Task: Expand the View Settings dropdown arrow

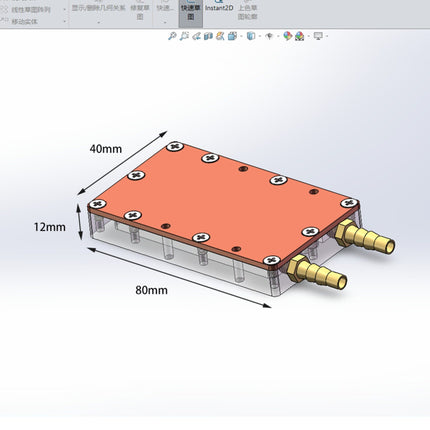Action: coord(327,36)
